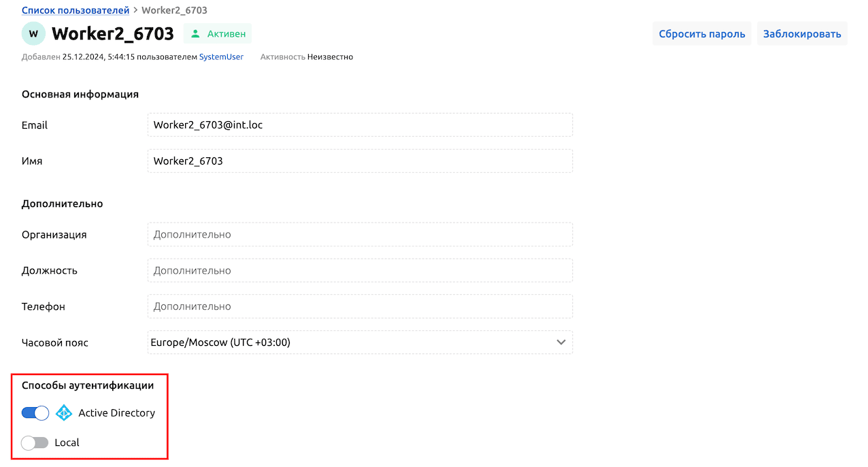
Task: Click into the Email input field
Action: click(359, 125)
